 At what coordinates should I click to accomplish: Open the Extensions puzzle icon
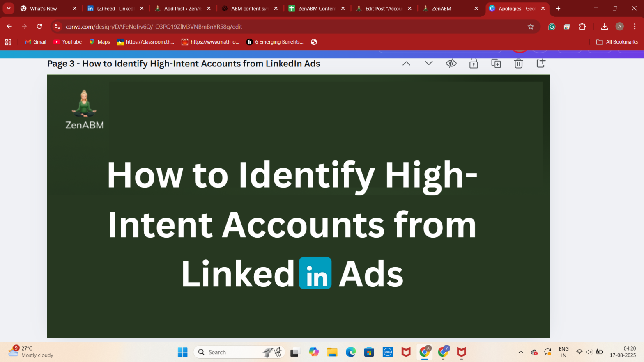coord(582,26)
